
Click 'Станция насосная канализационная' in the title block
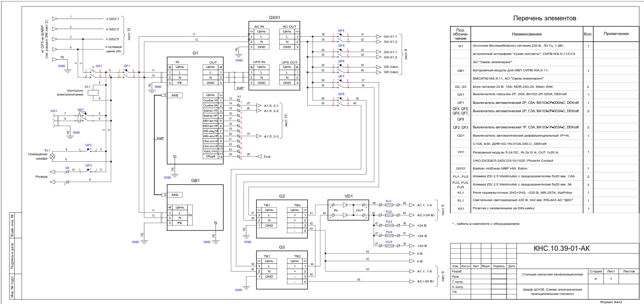tap(553, 274)
